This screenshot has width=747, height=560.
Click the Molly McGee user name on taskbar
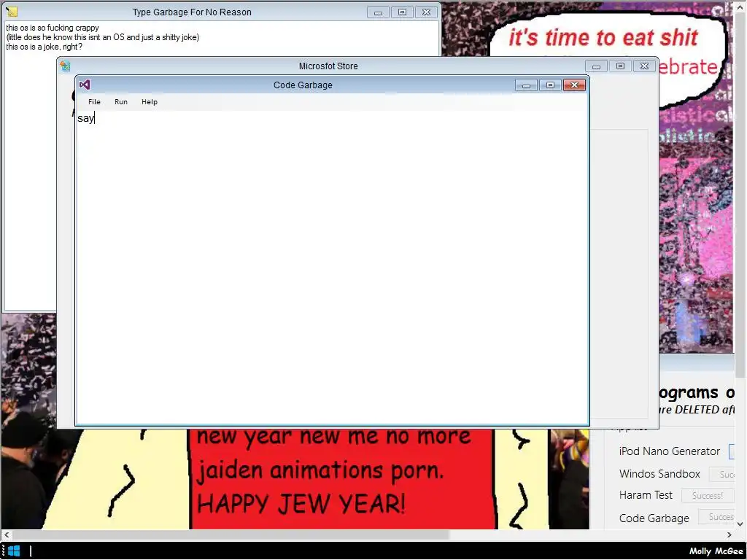pyautogui.click(x=716, y=551)
